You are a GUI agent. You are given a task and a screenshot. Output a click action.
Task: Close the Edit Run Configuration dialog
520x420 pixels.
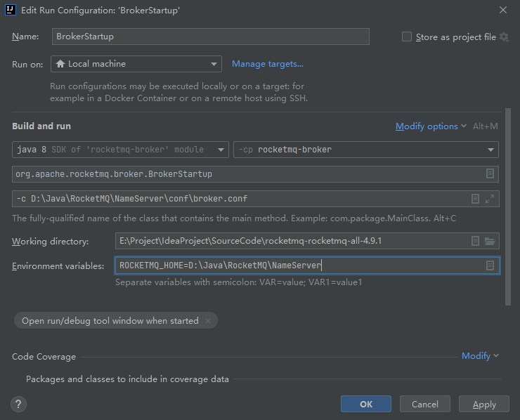[x=502, y=10]
